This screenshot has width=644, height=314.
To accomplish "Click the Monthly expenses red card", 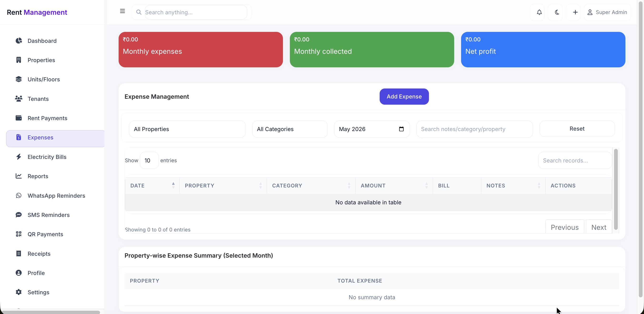I will tap(201, 49).
